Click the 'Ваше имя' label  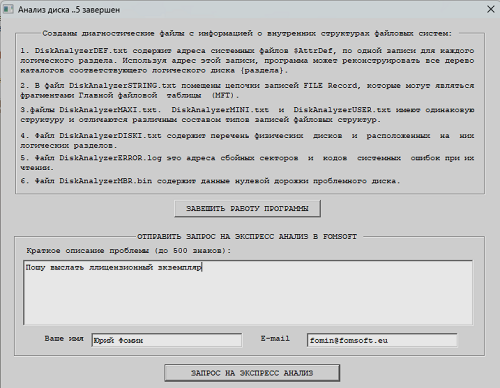click(x=64, y=339)
